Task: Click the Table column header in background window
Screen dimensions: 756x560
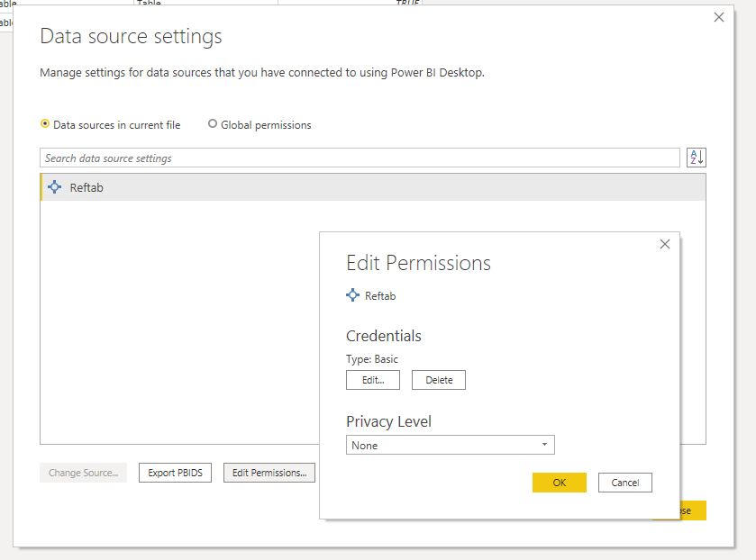Action: tap(149, 3)
